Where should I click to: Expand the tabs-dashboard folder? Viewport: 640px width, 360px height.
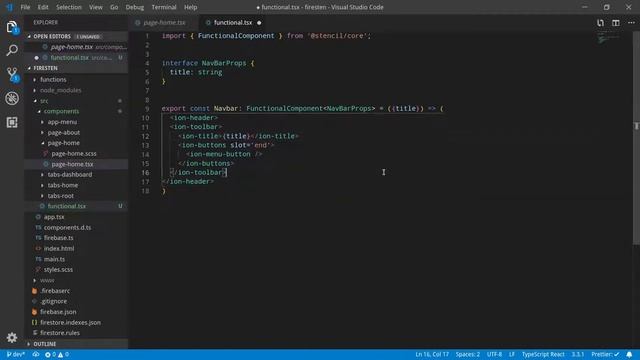point(70,175)
